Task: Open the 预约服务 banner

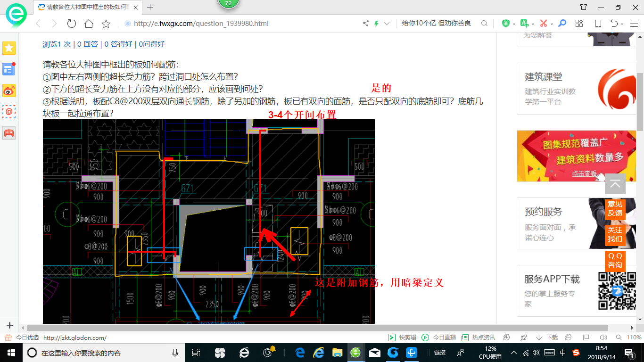Action: pos(576,223)
